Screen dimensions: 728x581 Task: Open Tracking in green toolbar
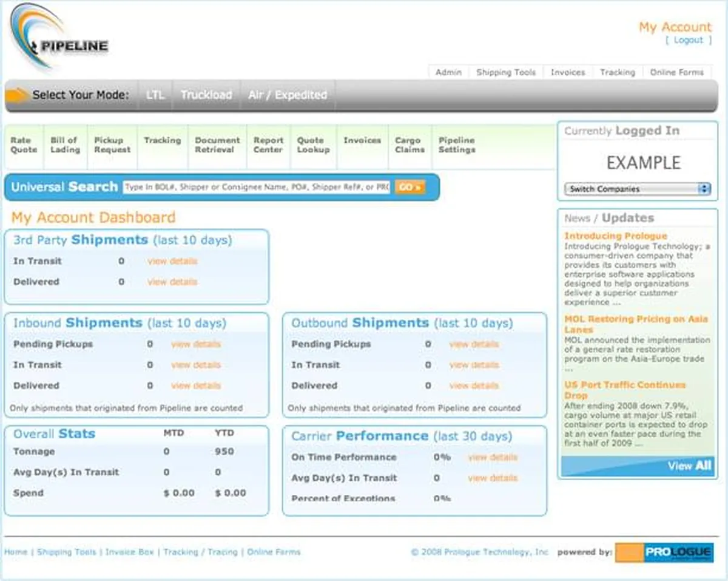[163, 140]
